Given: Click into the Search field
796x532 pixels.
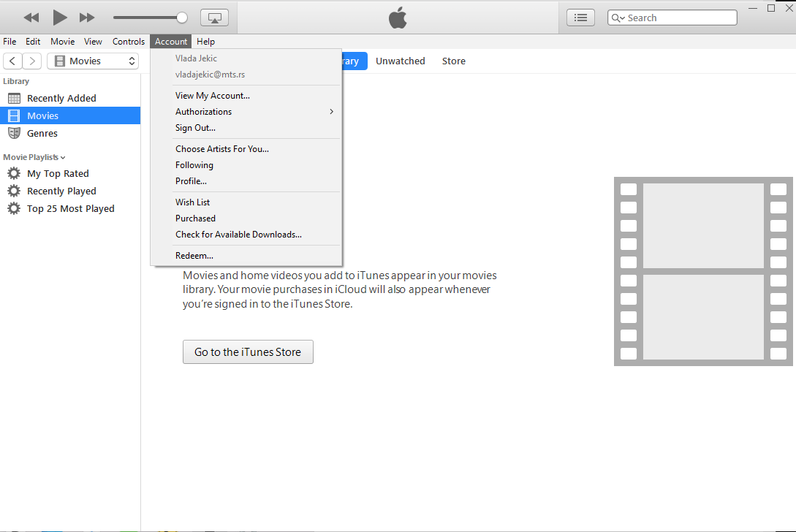Looking at the screenshot, I should [672, 18].
